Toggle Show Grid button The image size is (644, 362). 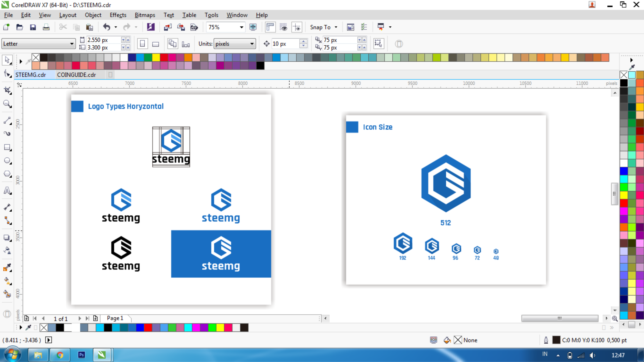click(284, 27)
